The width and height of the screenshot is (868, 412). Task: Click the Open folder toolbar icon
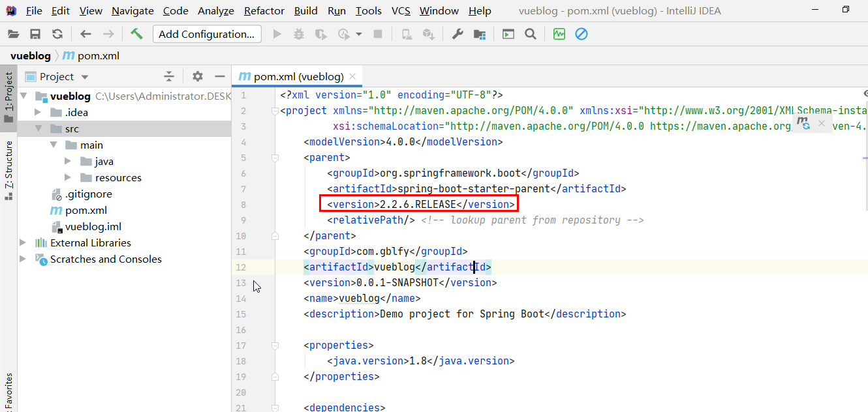[x=13, y=34]
